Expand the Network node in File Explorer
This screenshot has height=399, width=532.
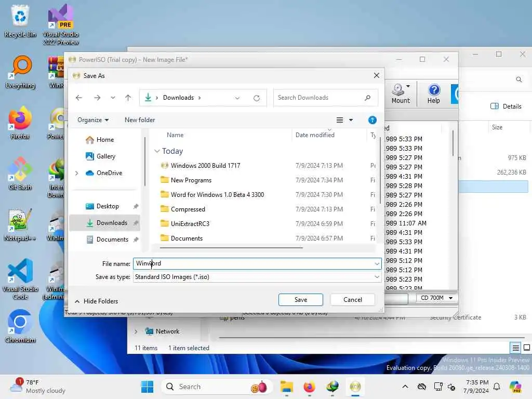tap(136, 331)
